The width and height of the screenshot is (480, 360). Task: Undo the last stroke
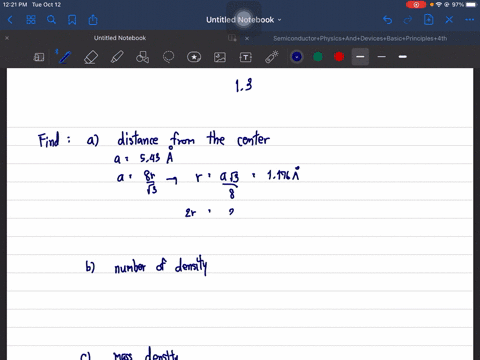(x=387, y=20)
